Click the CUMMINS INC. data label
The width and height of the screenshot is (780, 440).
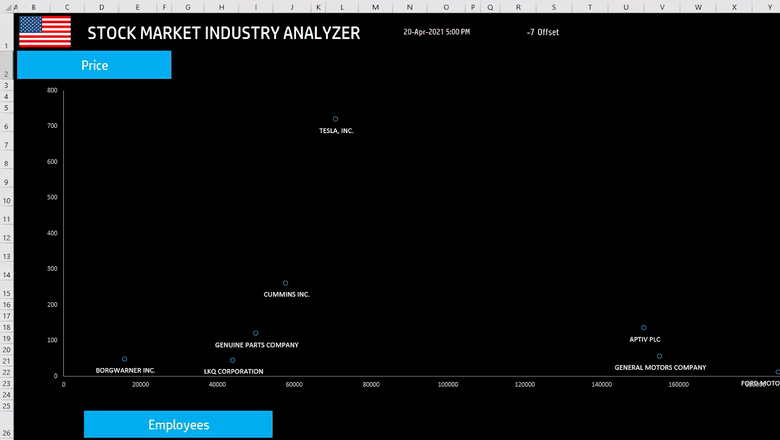tap(287, 294)
